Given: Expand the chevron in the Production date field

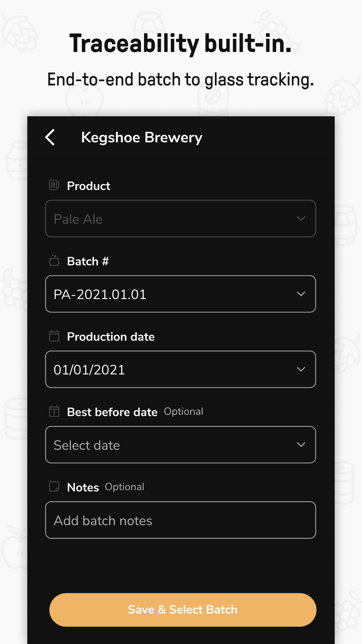Looking at the screenshot, I should point(301,370).
